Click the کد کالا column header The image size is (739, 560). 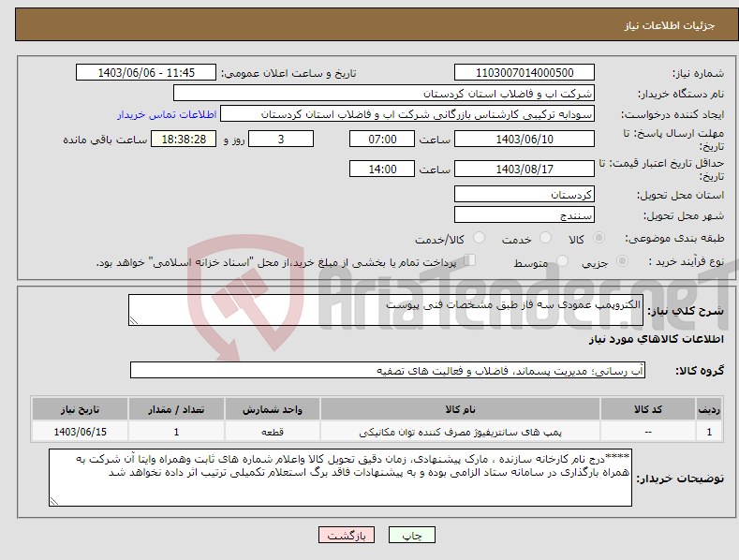tap(648, 409)
